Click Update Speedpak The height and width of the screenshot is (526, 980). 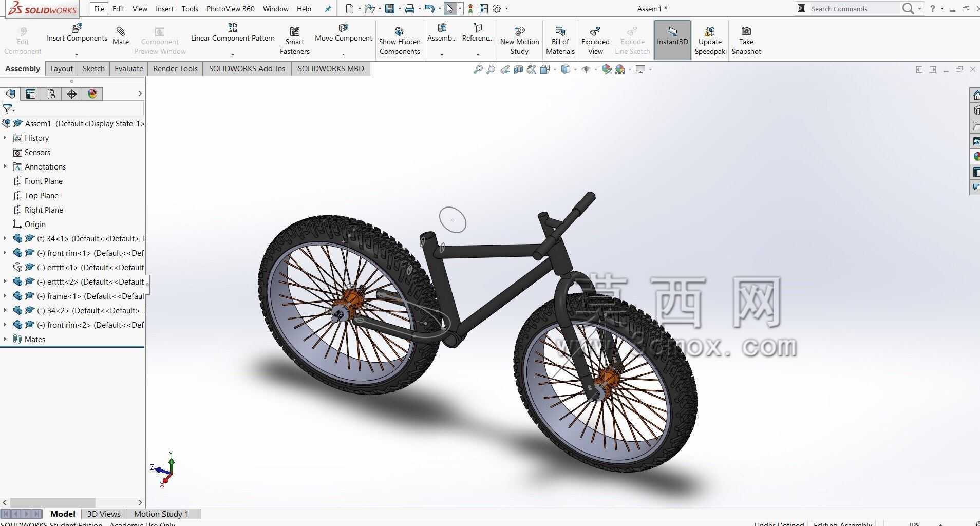(x=710, y=41)
